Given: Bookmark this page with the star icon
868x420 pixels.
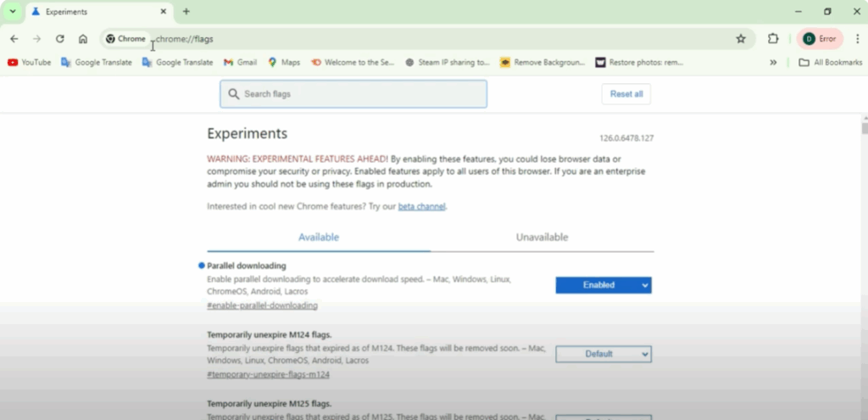Looking at the screenshot, I should point(741,39).
